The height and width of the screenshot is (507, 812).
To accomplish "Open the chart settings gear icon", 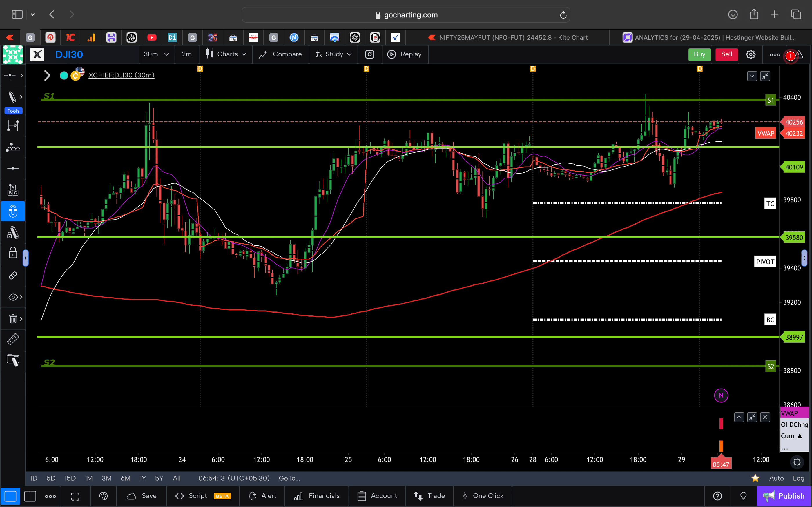I will coord(751,54).
